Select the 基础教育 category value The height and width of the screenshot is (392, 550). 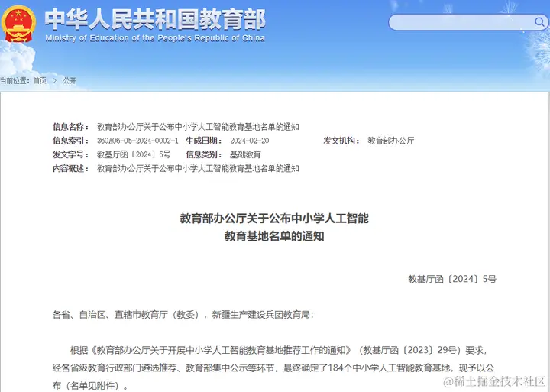245,154
